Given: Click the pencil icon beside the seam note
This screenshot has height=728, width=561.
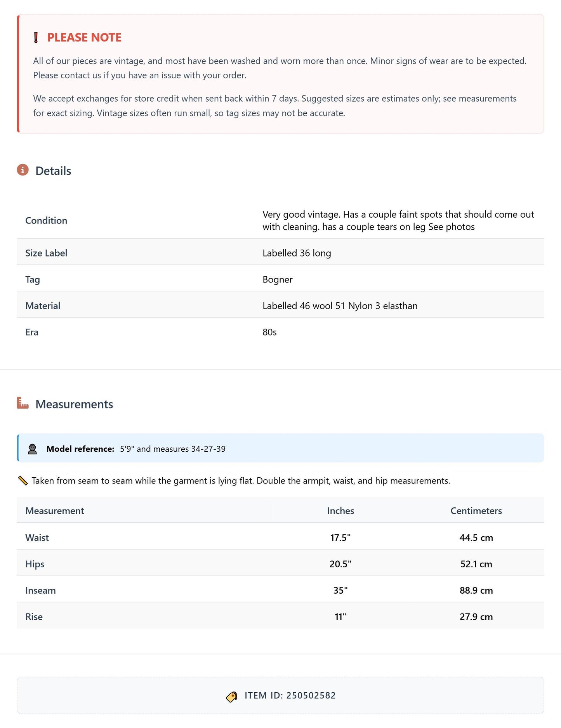Looking at the screenshot, I should [23, 480].
